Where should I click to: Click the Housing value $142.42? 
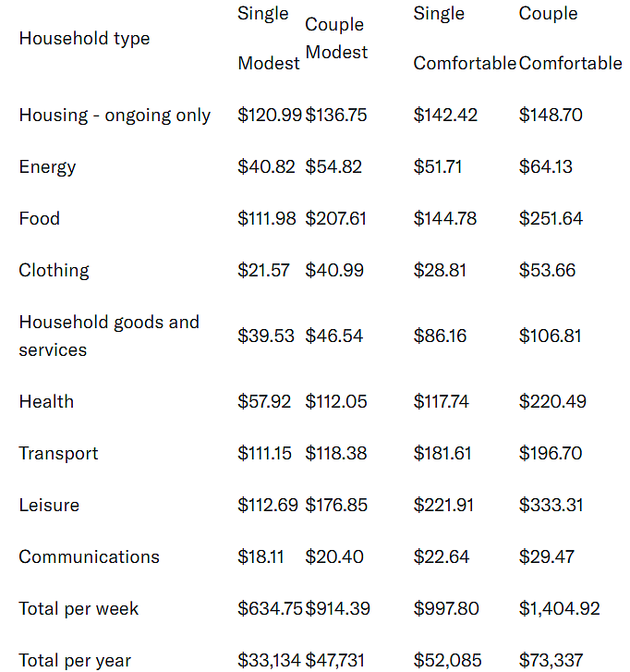[445, 115]
